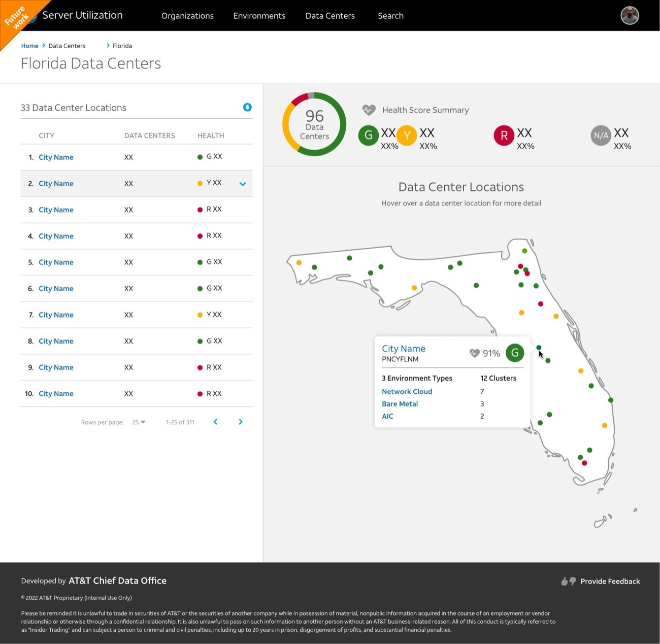Screen dimensions: 660x644
Task: Click the yellow Y health score badge
Action: pos(407,135)
